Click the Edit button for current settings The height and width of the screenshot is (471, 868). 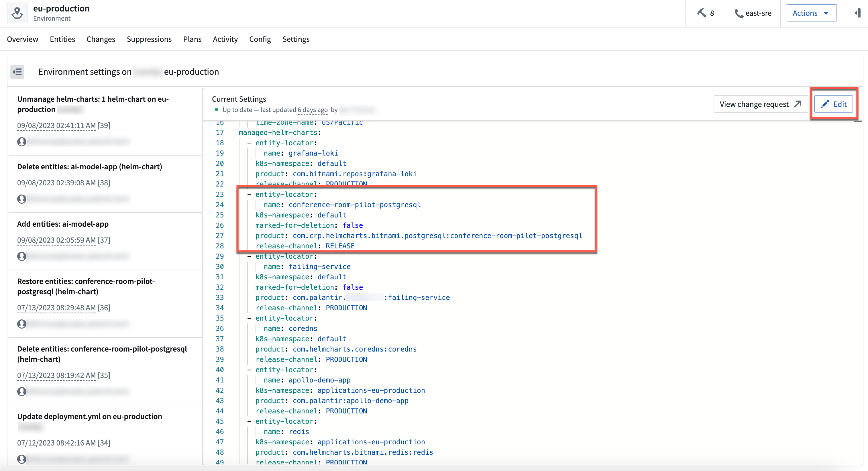[835, 104]
